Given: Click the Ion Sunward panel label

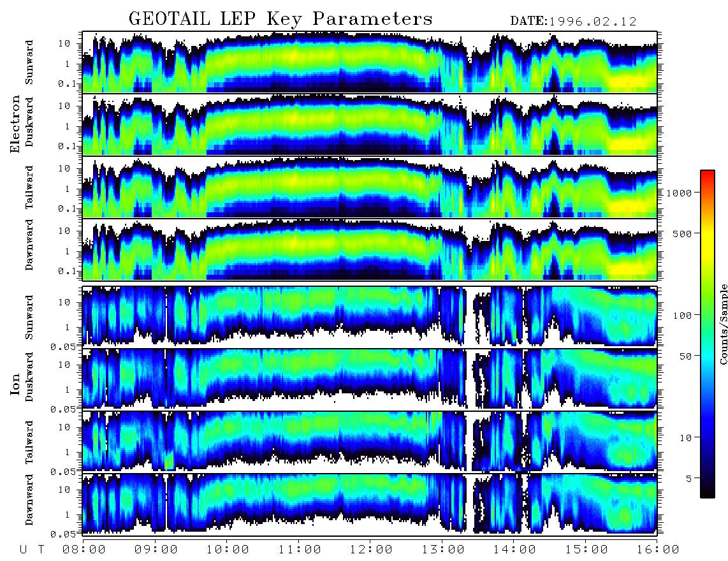Looking at the screenshot, I should tap(29, 317).
